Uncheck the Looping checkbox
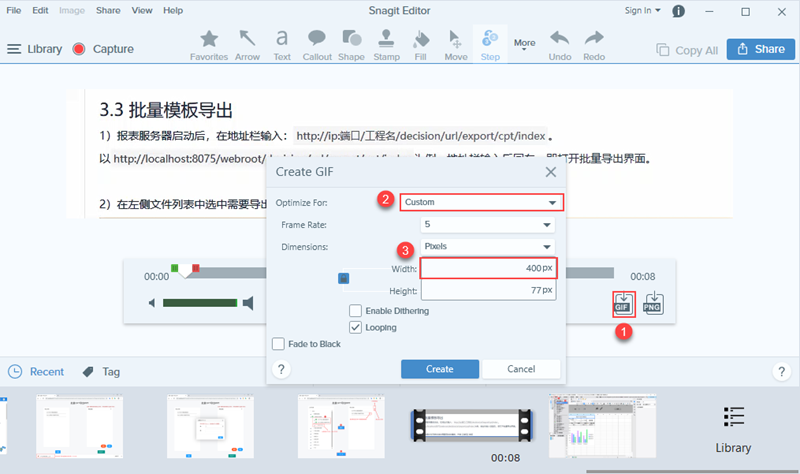This screenshot has width=800, height=474. [356, 327]
